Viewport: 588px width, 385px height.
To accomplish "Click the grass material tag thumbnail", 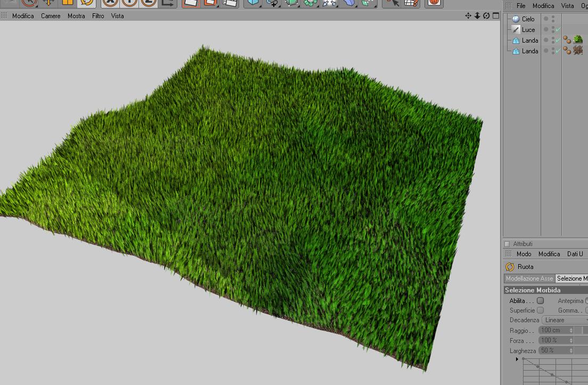I will [x=578, y=39].
